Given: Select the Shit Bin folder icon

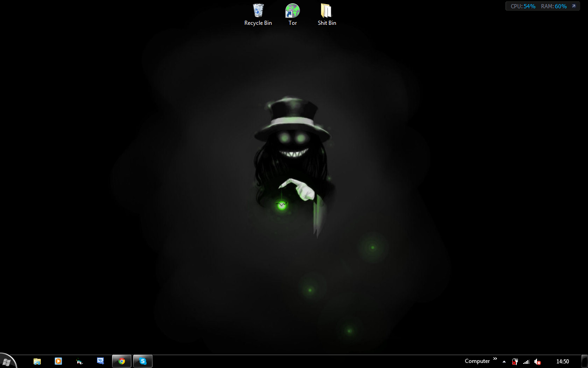Looking at the screenshot, I should pyautogui.click(x=327, y=15).
